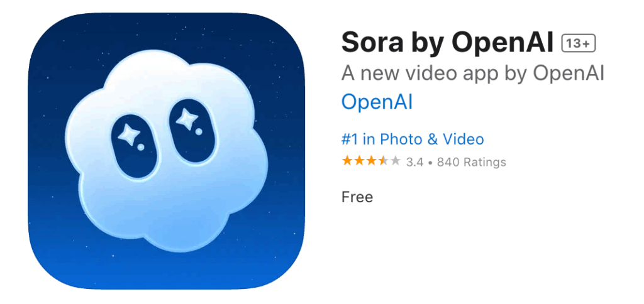Click the cloud mascot's left eye
This screenshot has width=644, height=304.
tap(134, 146)
